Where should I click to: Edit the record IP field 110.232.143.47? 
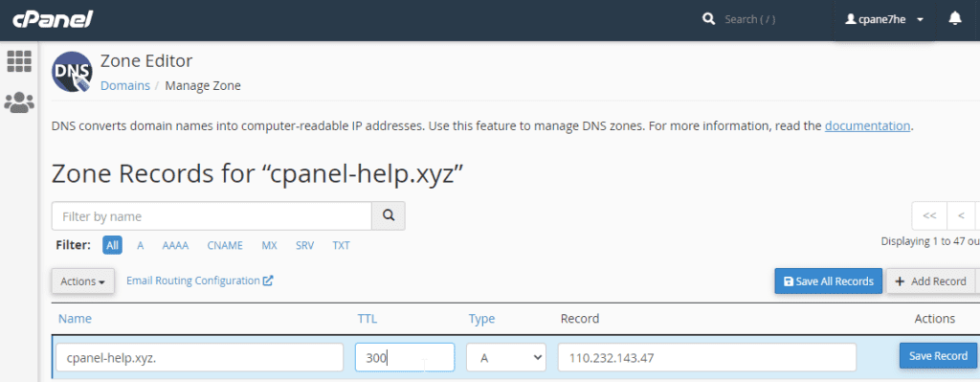tap(707, 357)
